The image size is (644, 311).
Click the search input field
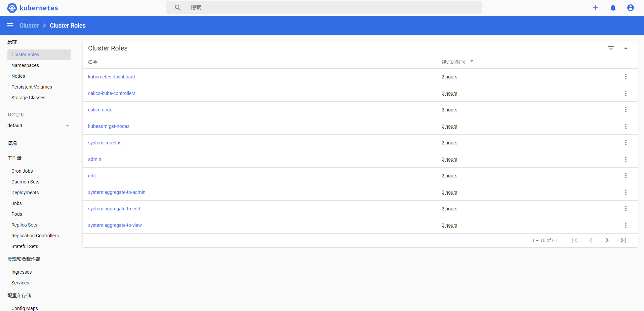point(324,8)
